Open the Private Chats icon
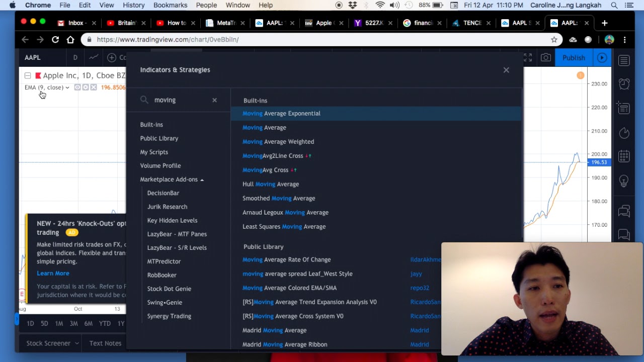 (x=624, y=234)
